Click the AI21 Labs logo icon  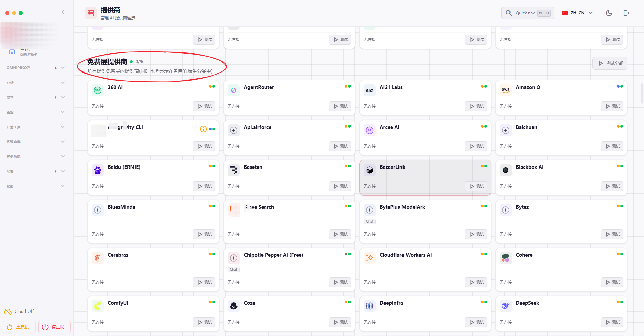pyautogui.click(x=370, y=90)
